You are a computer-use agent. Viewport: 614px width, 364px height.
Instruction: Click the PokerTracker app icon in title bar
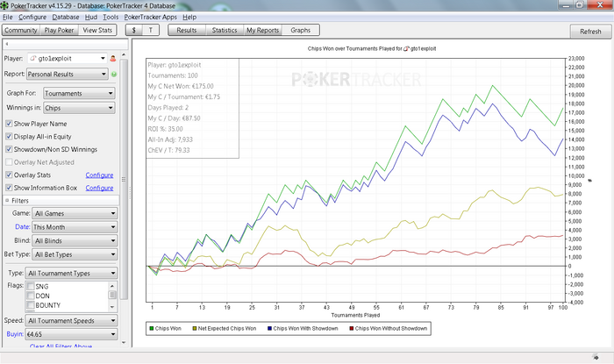pos(4,5)
